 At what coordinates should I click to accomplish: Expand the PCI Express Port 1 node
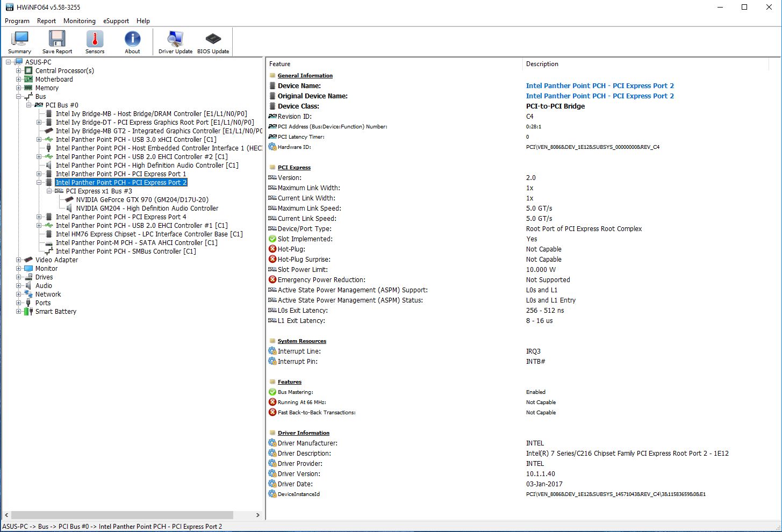coord(39,174)
